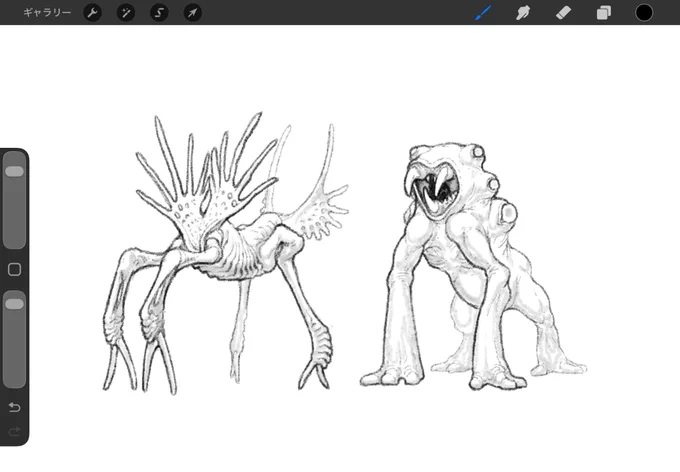Select the Smudge finger tool
Screen dimensions: 680x472
523,13
